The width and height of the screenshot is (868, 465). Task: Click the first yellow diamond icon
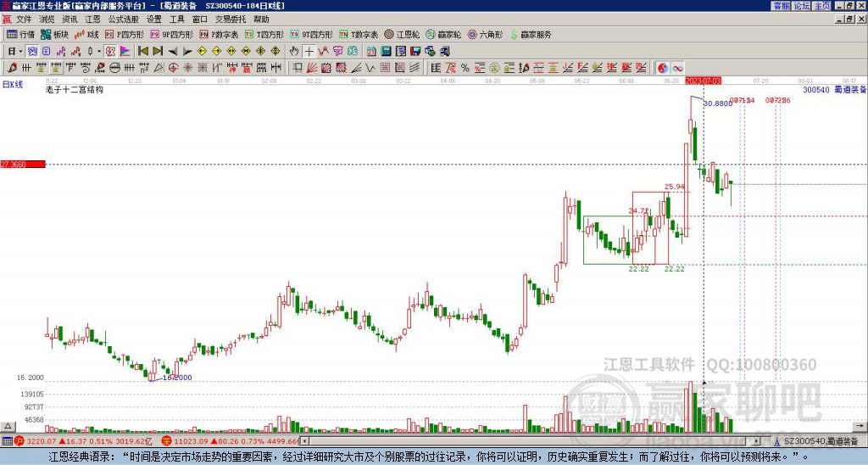click(x=202, y=52)
